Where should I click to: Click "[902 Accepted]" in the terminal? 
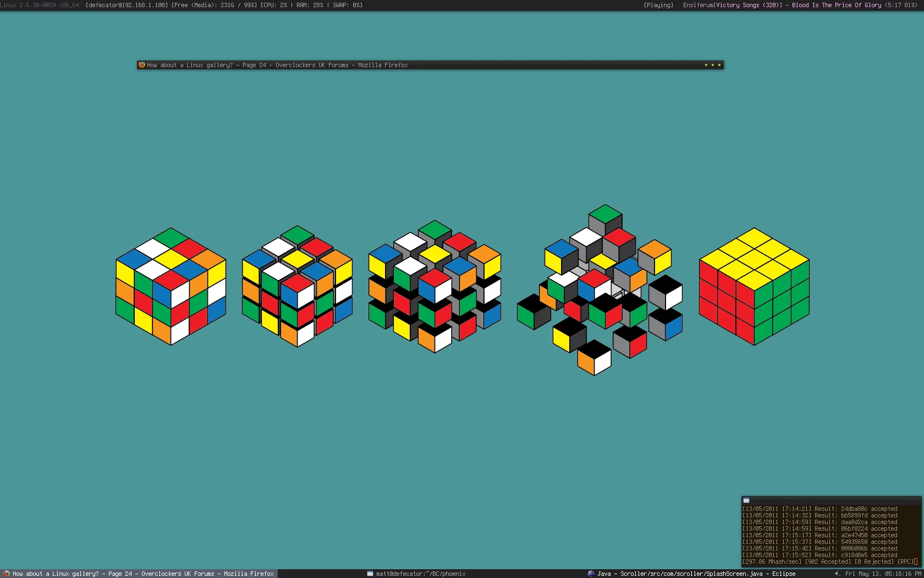coord(828,562)
